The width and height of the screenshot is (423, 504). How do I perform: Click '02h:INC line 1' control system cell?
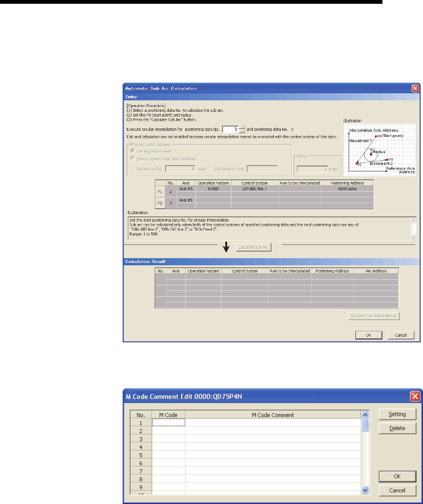coord(255,189)
